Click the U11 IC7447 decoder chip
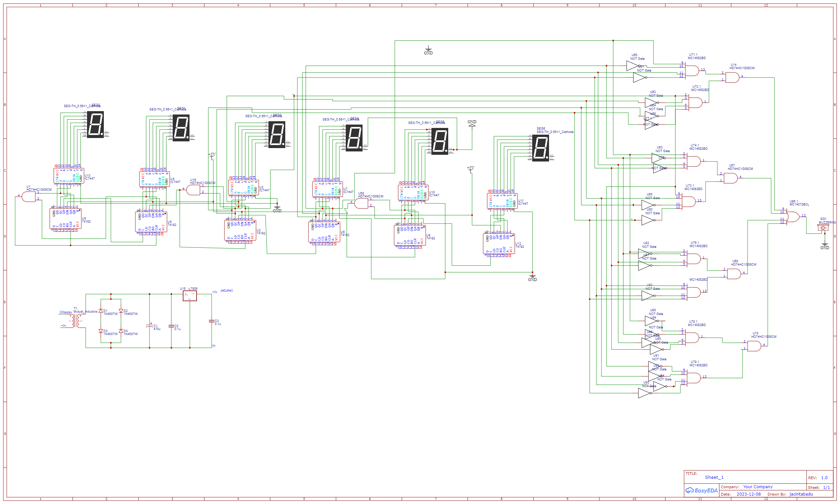 [502, 201]
